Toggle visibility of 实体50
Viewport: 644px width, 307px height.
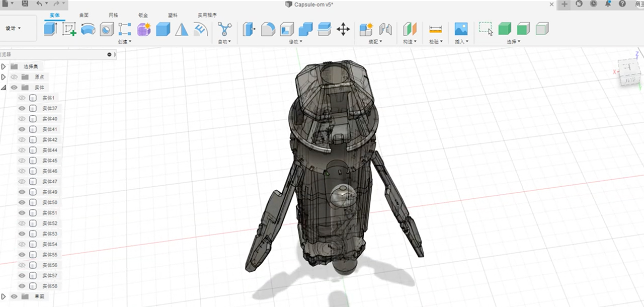(22, 202)
